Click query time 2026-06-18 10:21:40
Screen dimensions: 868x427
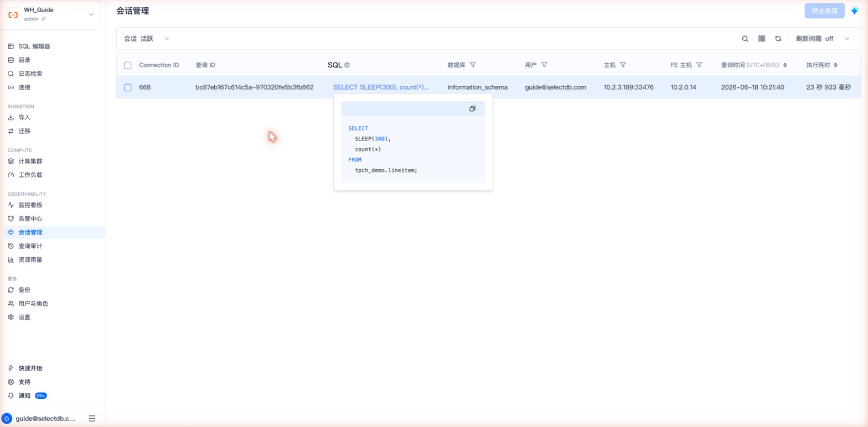pos(752,87)
